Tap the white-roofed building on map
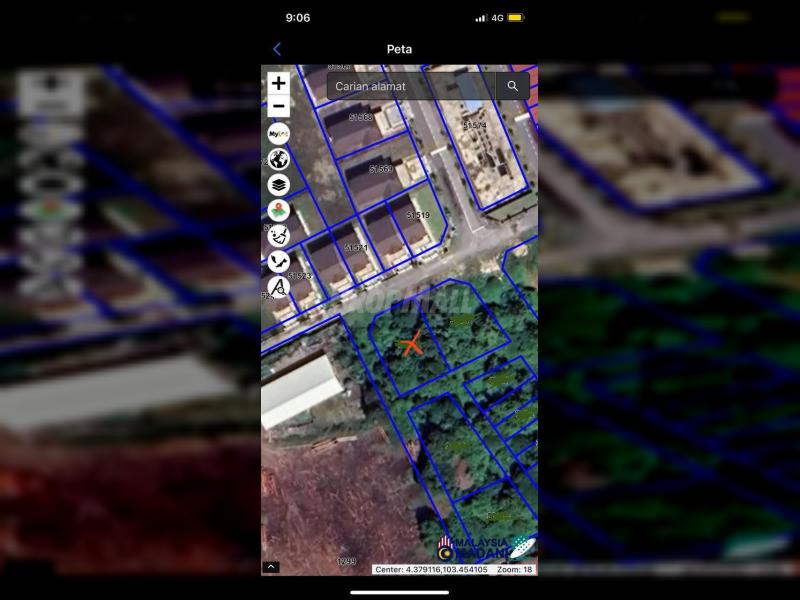 coord(298,389)
